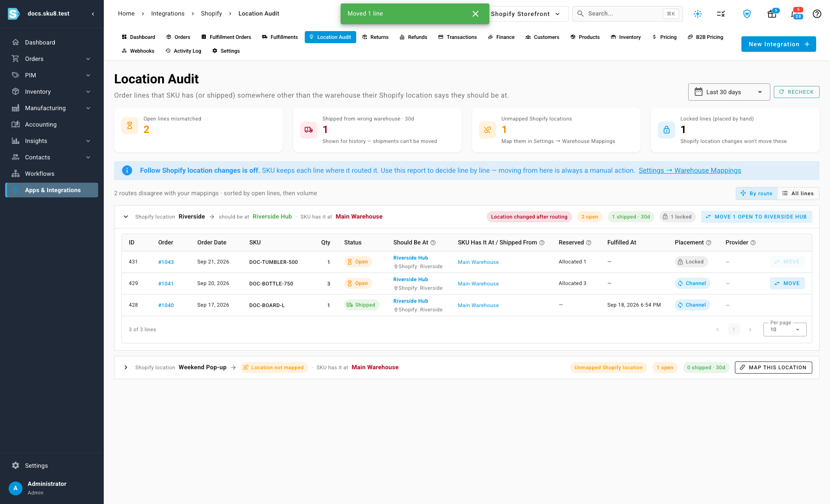Open the Per page dropdown
The height and width of the screenshot is (504, 830).
pos(785,330)
